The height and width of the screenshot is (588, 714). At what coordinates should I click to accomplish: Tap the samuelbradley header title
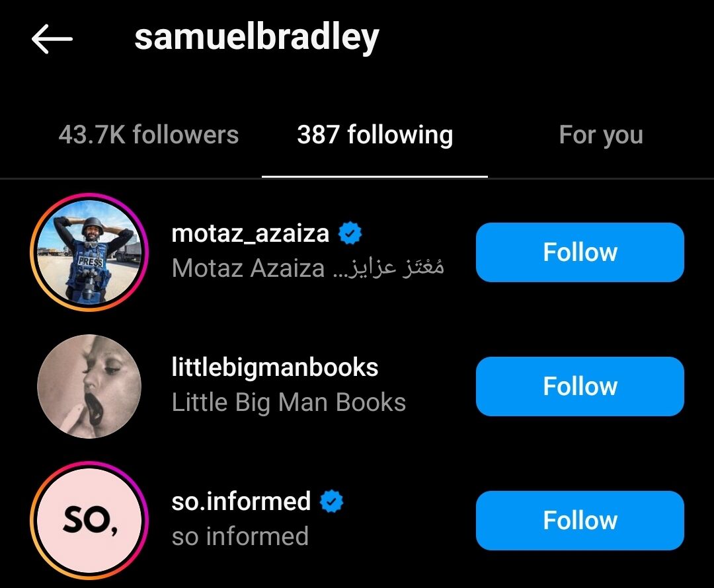coord(257,38)
